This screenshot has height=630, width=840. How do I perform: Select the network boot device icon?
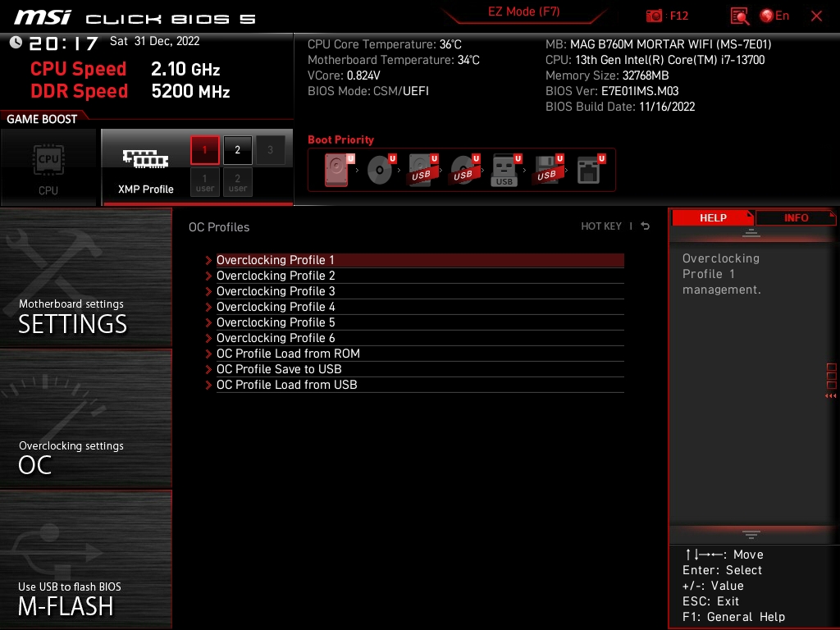[590, 170]
